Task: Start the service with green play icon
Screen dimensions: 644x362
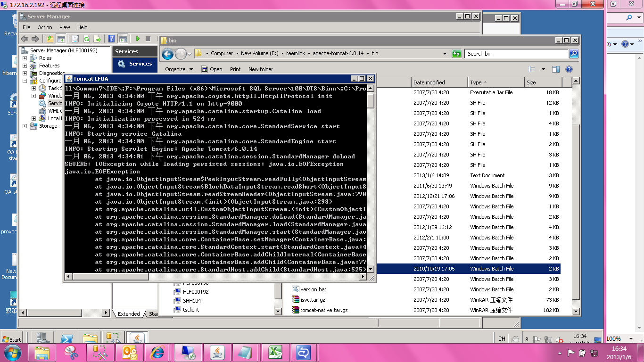Action: (x=138, y=39)
